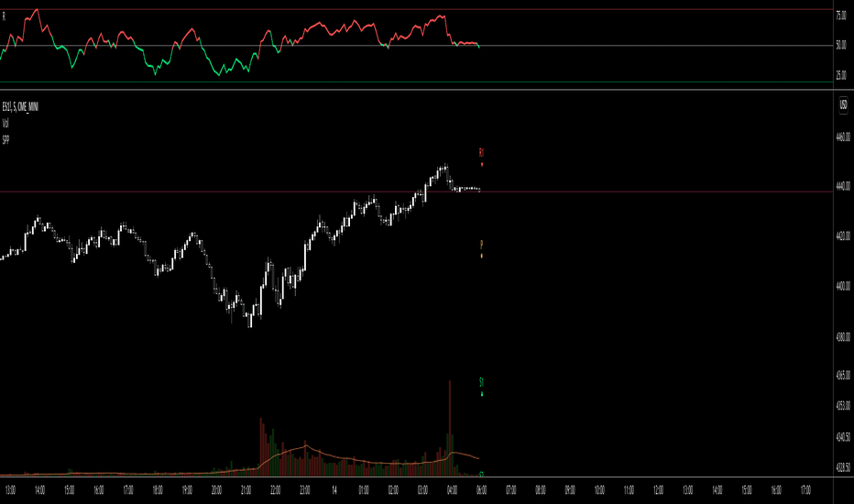
Task: Click the 4380.00 price scale label
Action: coord(843,337)
